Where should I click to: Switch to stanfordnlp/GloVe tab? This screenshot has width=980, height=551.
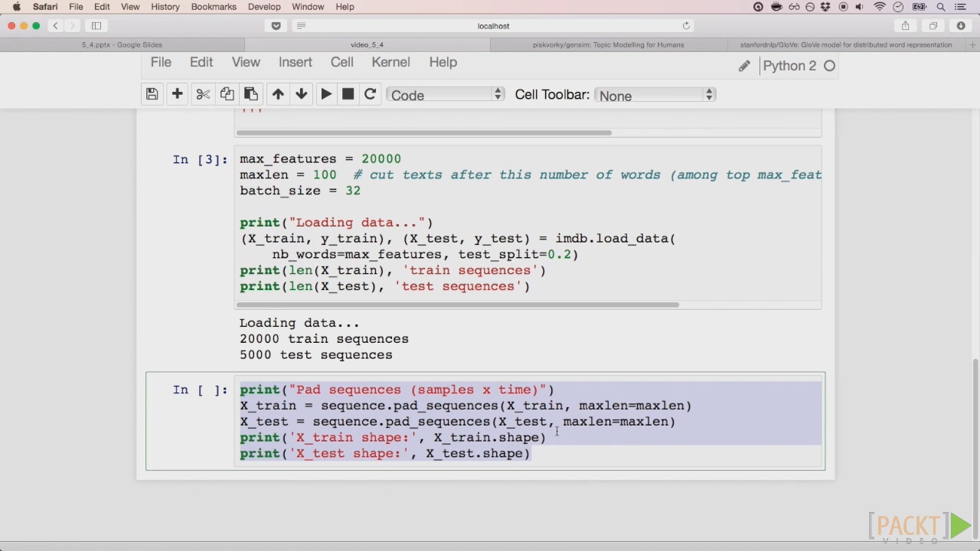(846, 44)
